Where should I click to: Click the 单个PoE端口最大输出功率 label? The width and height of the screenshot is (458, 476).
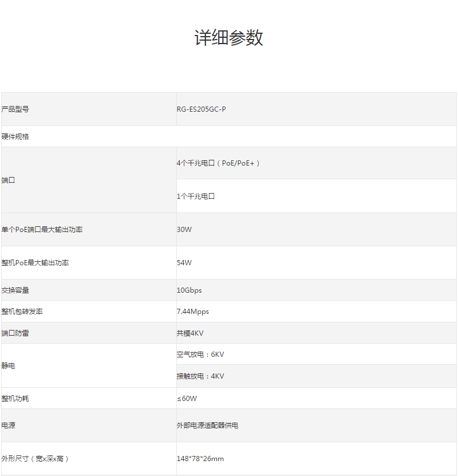(x=42, y=230)
